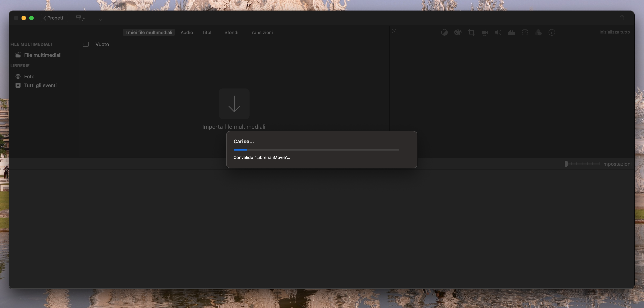Open the clip speed control
The height and width of the screenshot is (308, 644).
[525, 32]
